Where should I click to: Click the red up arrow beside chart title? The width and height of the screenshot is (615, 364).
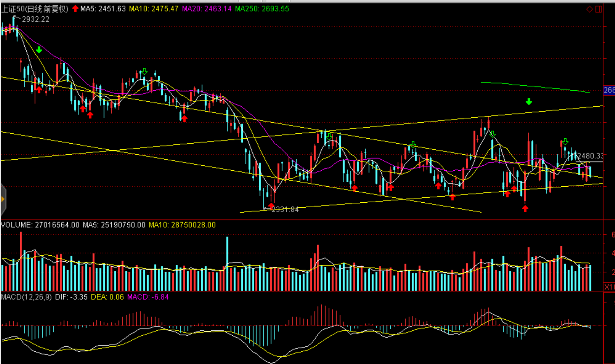click(x=75, y=9)
